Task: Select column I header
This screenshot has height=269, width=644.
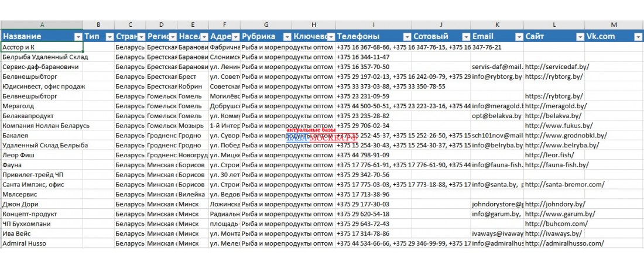Action: coord(374,25)
